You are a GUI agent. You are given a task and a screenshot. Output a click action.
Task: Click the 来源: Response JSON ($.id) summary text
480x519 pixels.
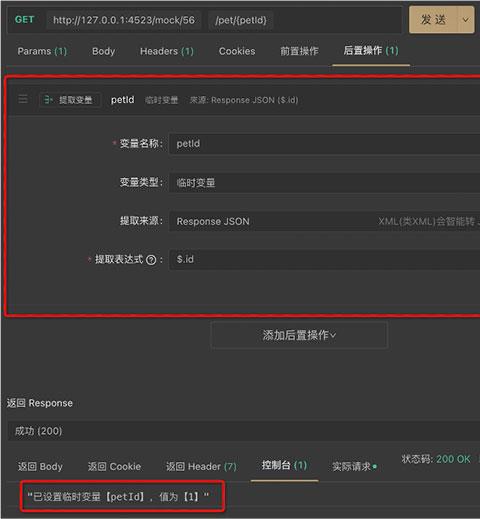(x=244, y=100)
